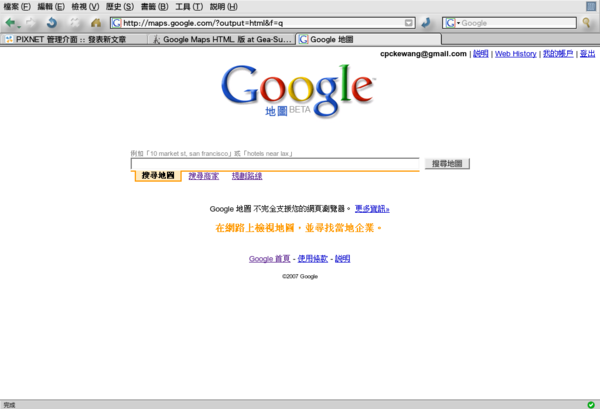This screenshot has width=600, height=409.
Task: Open the 使用條款 link
Action: (x=313, y=259)
